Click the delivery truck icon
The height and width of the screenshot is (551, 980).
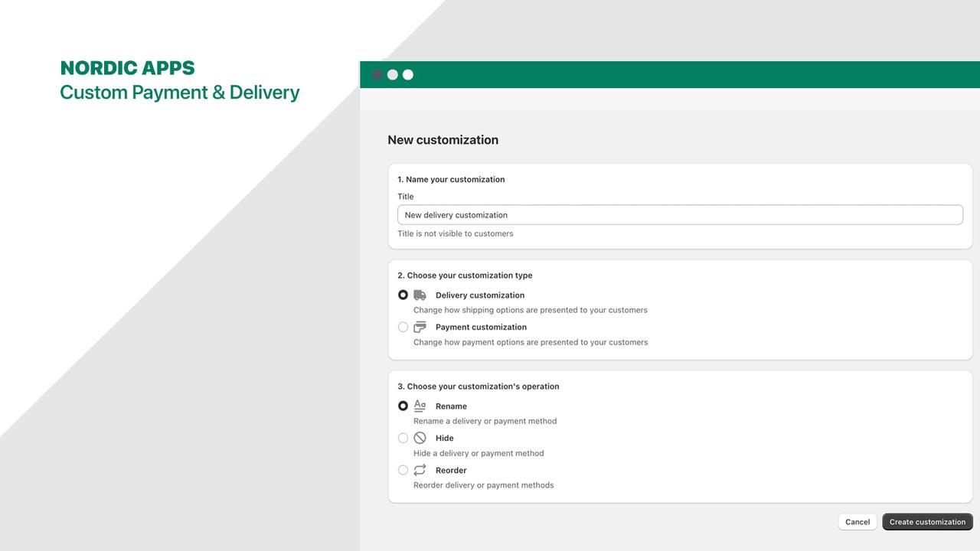click(420, 295)
